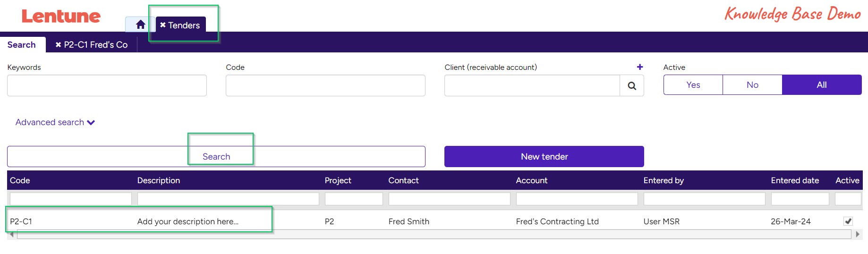Focus the Keywords input field
Image resolution: width=868 pixels, height=254 pixels.
(107, 85)
